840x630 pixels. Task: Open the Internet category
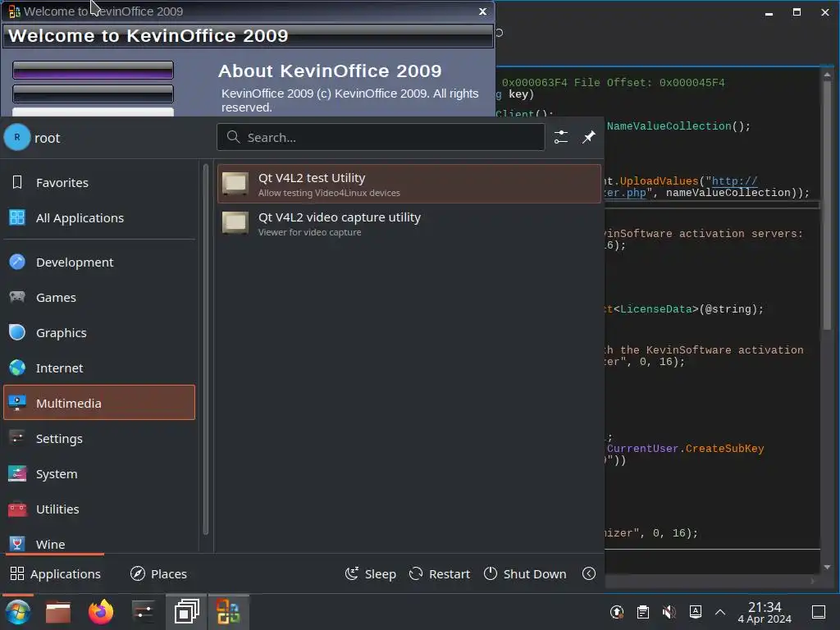click(x=99, y=368)
